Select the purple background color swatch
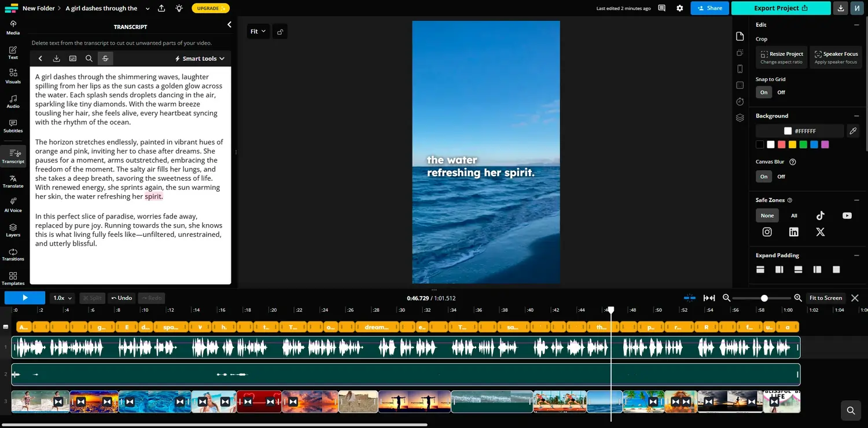 point(825,145)
